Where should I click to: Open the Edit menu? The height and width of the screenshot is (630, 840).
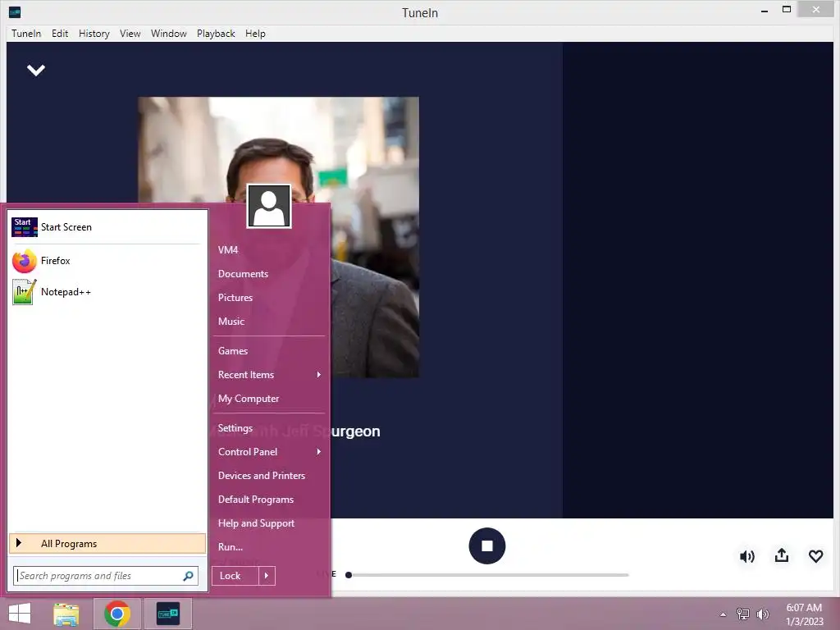60,33
